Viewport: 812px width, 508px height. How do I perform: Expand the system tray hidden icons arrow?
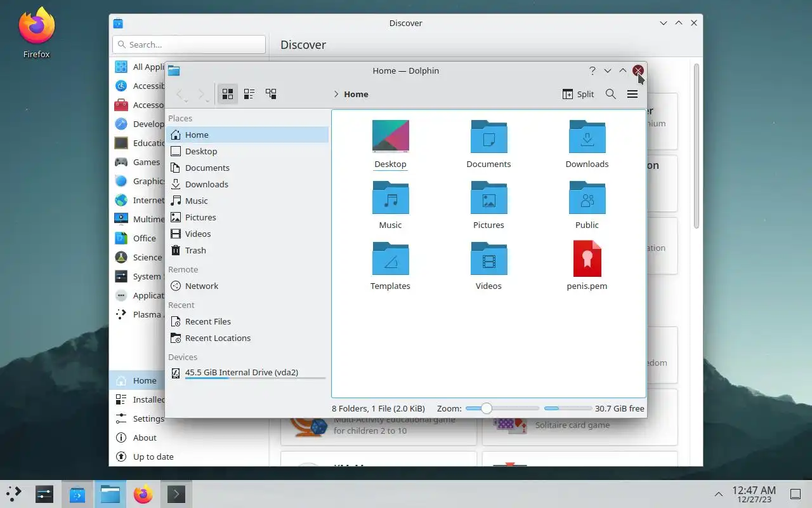point(718,494)
